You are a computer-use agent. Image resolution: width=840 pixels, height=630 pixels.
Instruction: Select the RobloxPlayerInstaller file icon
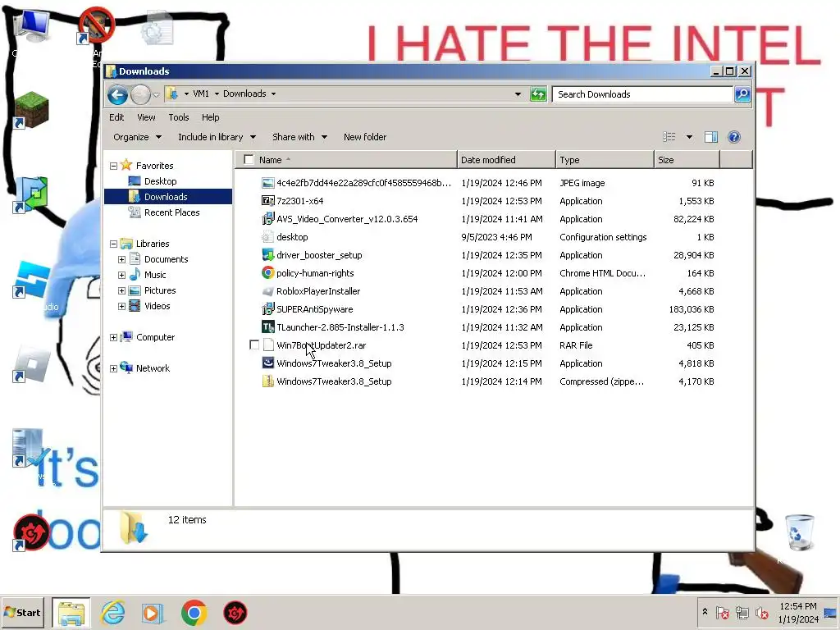(268, 291)
